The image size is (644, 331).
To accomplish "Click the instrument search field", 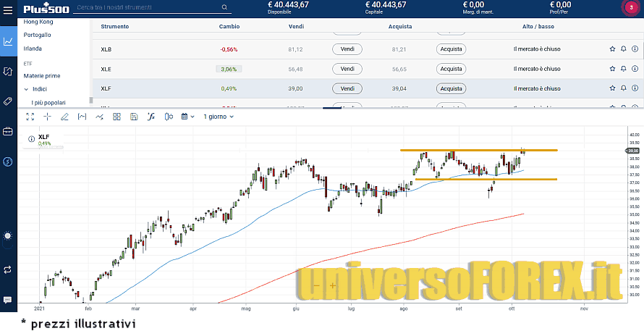I will click(x=152, y=8).
